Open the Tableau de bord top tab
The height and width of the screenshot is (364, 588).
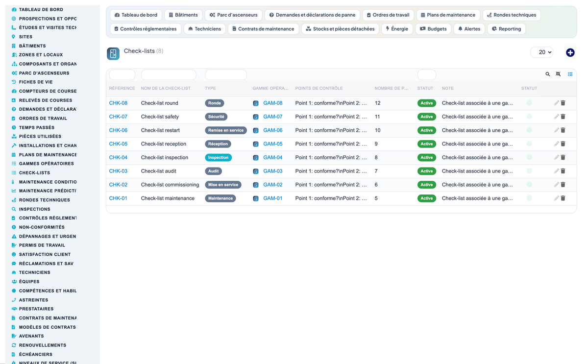click(x=136, y=15)
